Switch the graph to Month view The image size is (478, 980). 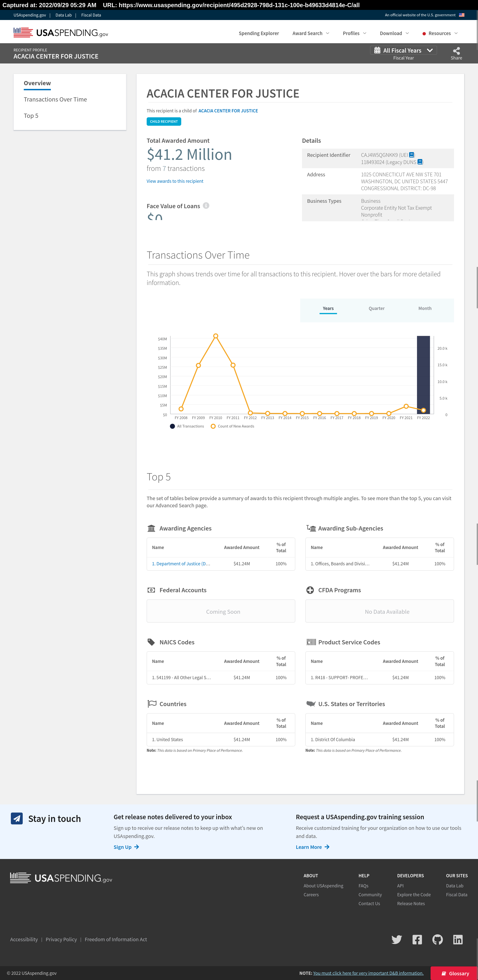point(425,308)
